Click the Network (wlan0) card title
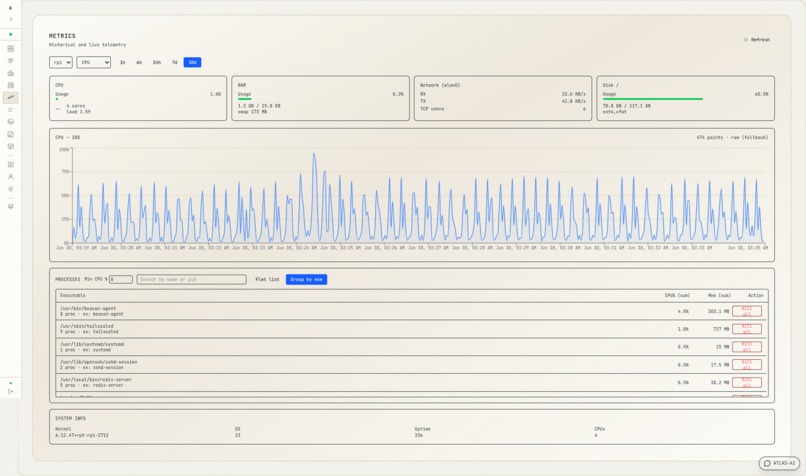Image resolution: width=806 pixels, height=476 pixels. click(440, 85)
